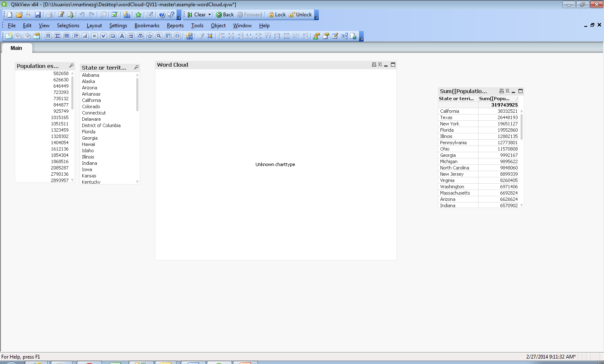Expand the Clear button dropdown arrow
This screenshot has width=604, height=364.
pyautogui.click(x=210, y=15)
